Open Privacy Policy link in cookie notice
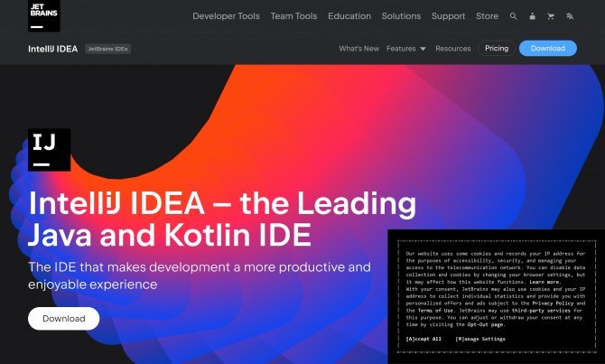Image resolution: width=605 pixels, height=364 pixels. pos(554,303)
